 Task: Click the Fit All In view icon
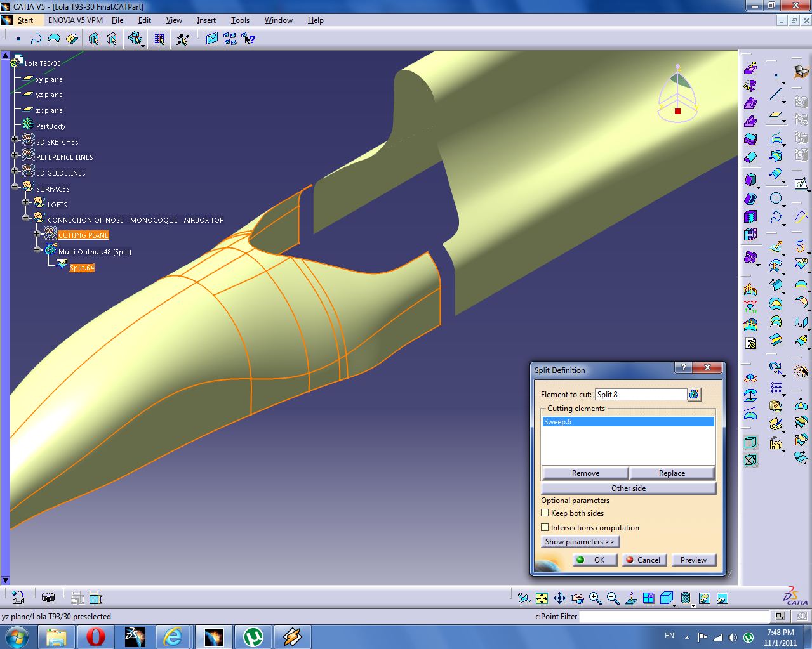tap(542, 598)
